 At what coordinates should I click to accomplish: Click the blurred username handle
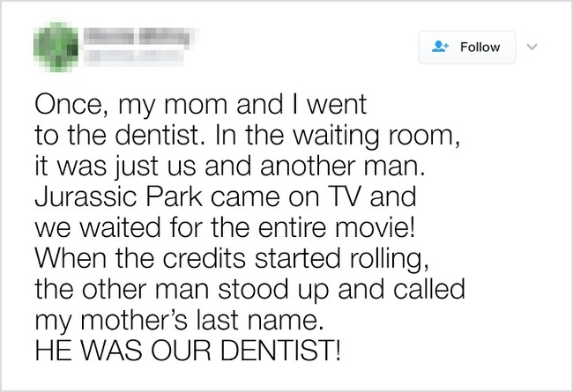134,57
